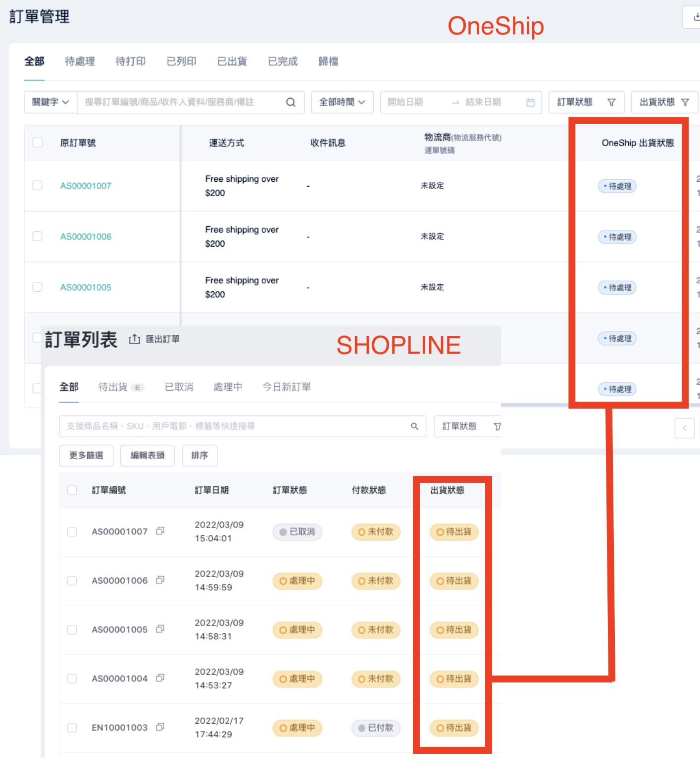Switch to OneShip 待打印 tab
700x784 pixels.
pos(130,61)
